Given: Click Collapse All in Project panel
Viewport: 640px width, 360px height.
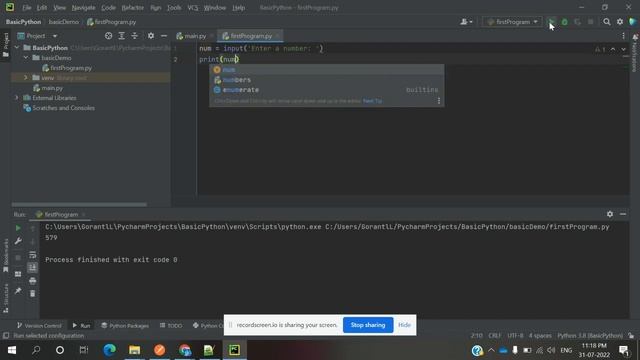Looking at the screenshot, I should click(x=135, y=36).
